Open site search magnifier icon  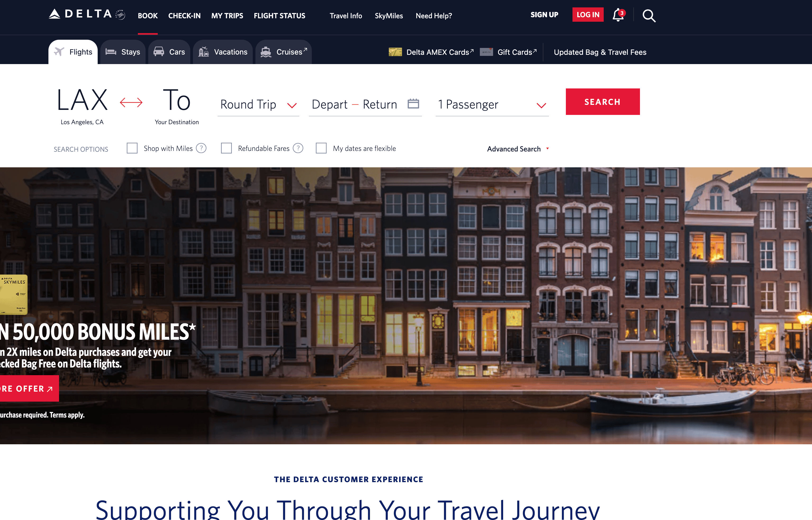click(649, 16)
